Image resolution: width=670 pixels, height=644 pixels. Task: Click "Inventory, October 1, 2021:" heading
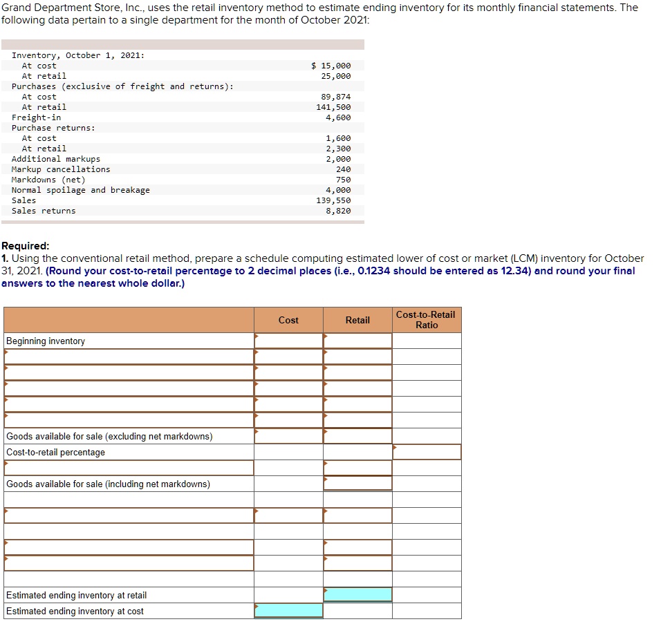(x=78, y=55)
